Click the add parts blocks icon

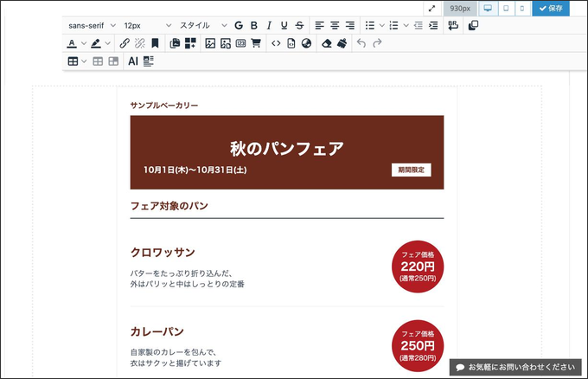point(190,43)
